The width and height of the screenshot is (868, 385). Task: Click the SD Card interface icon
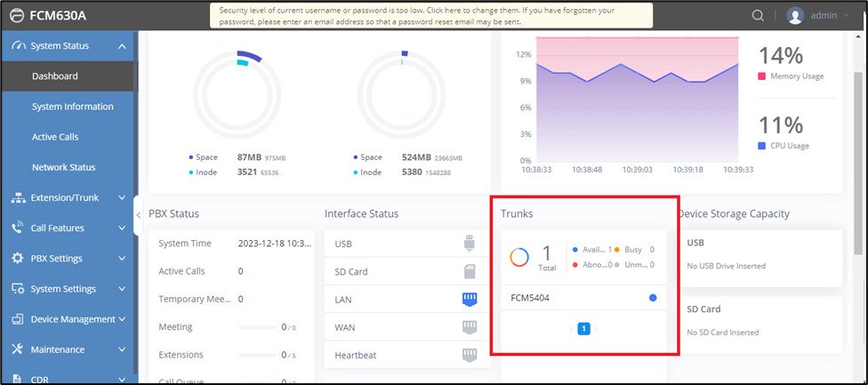click(470, 271)
